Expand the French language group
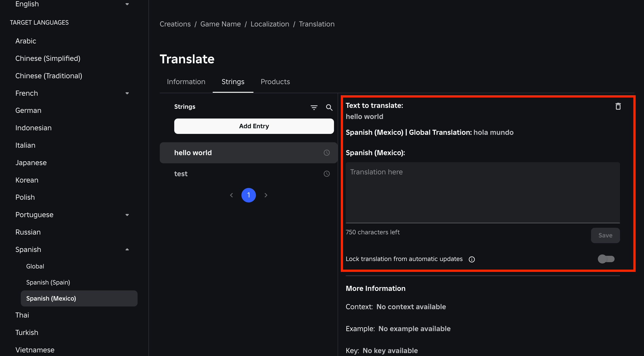The width and height of the screenshot is (644, 356). (127, 93)
